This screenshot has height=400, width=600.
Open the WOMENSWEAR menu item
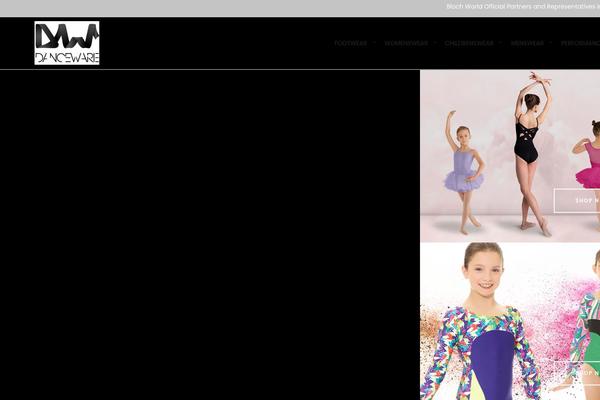(x=406, y=43)
